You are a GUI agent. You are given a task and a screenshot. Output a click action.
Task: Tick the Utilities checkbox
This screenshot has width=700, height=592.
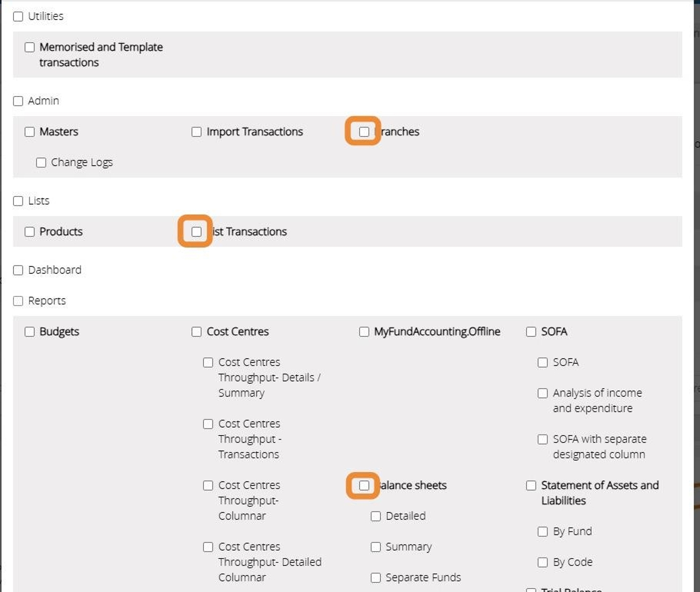click(18, 17)
